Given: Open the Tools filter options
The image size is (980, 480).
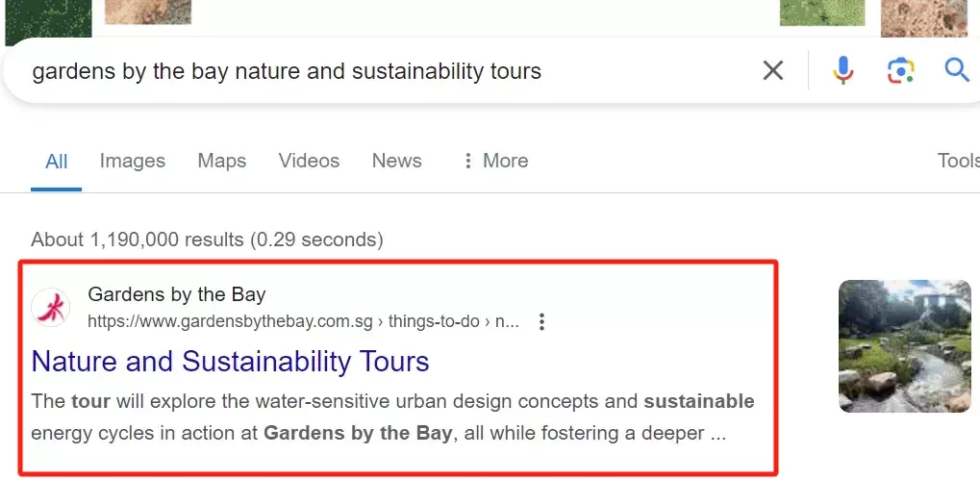Looking at the screenshot, I should (958, 161).
